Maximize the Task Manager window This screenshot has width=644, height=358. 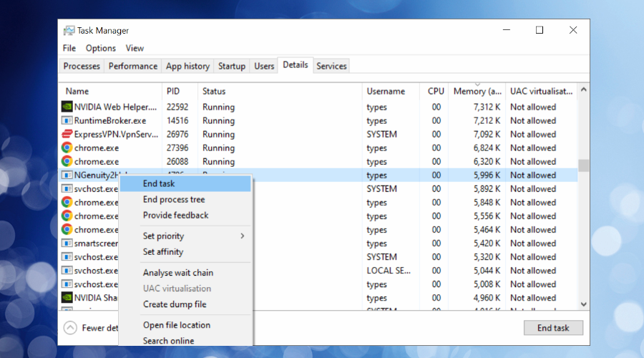coord(540,30)
